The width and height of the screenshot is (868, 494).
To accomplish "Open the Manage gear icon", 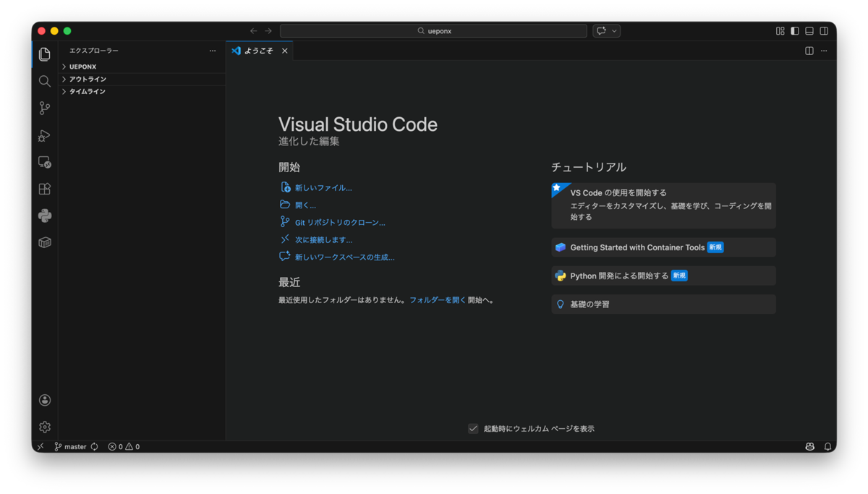I will click(x=45, y=427).
